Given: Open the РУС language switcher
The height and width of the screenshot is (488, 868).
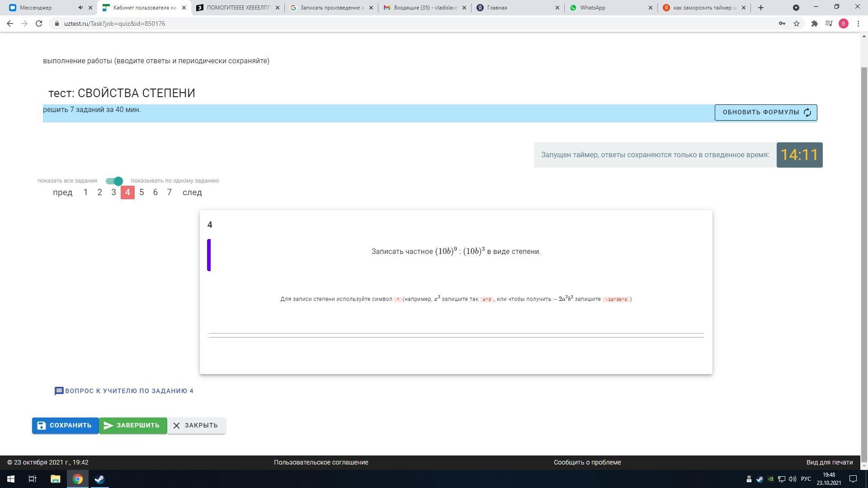Looking at the screenshot, I should coord(806,479).
